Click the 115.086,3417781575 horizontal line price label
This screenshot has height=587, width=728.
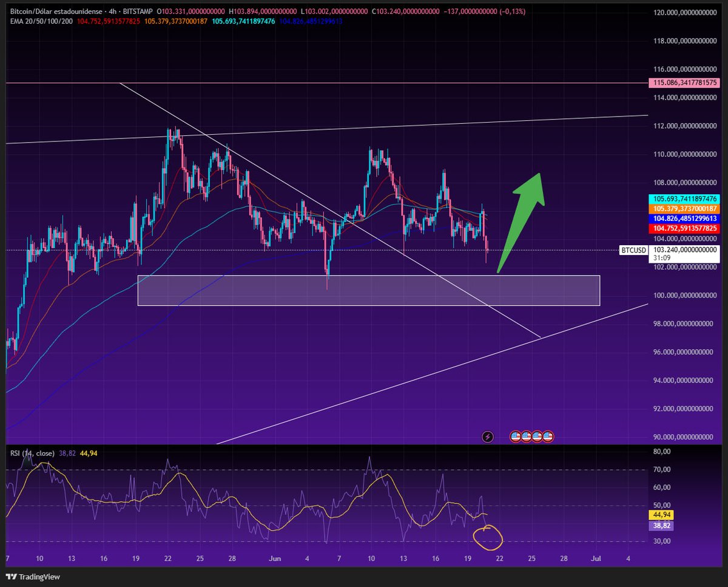pyautogui.click(x=684, y=83)
